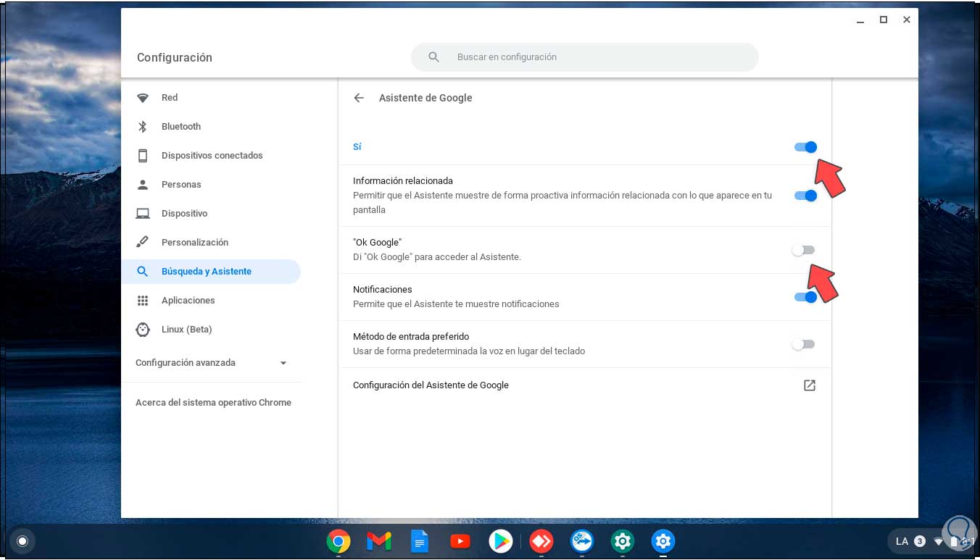Open the Bluetooth settings section
The height and width of the screenshot is (560, 980).
click(211, 127)
